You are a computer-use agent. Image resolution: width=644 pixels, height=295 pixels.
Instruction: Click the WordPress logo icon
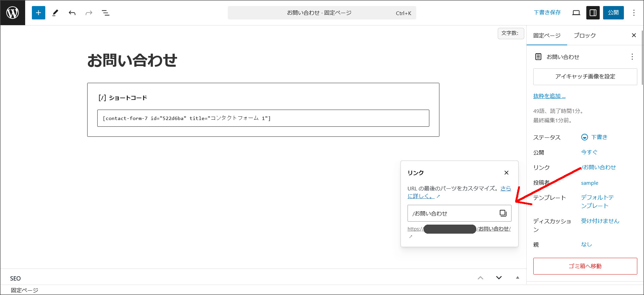pyautogui.click(x=13, y=13)
